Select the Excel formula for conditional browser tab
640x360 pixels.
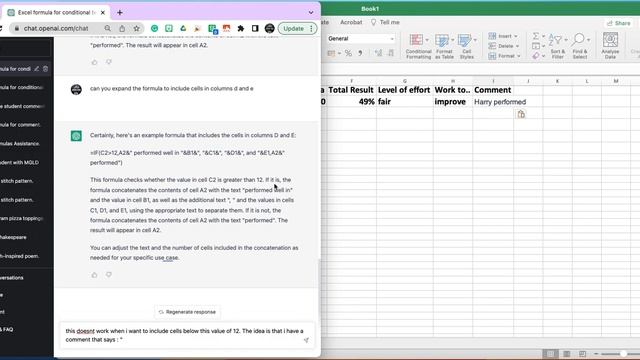tap(56, 13)
